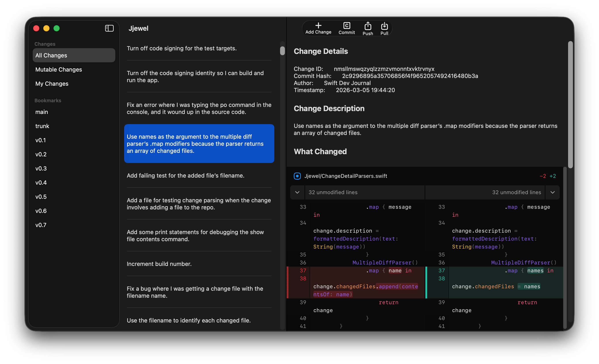The image size is (599, 364).
Task: Click the Jjewel/ChangeDetailParsers.swift file header
Action: pos(345,176)
